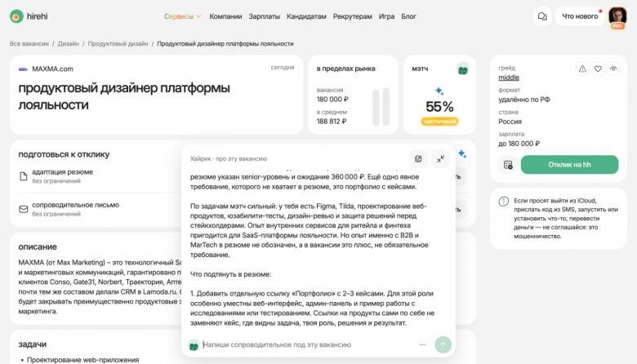Viewport: 637px width, 364px height.
Task: Click the Россия country value
Action: tap(510, 122)
